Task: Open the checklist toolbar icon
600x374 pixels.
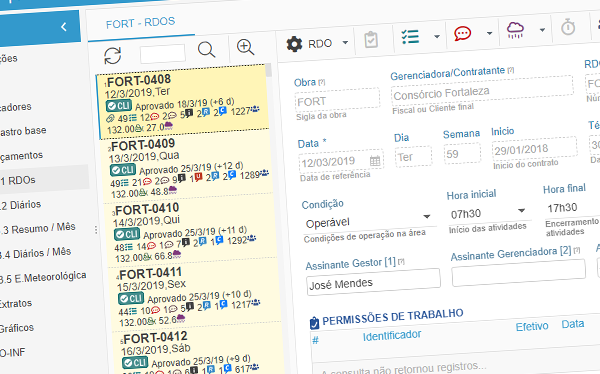Action: tap(410, 37)
